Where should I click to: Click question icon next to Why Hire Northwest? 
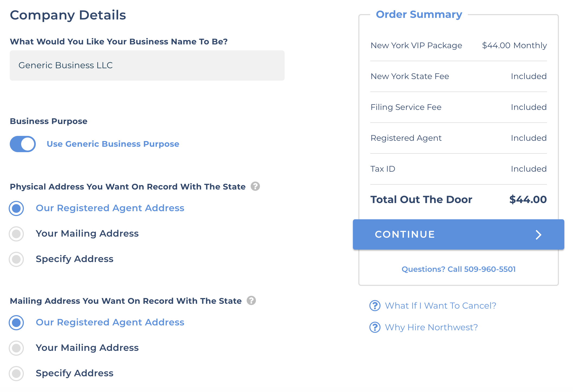(x=375, y=327)
